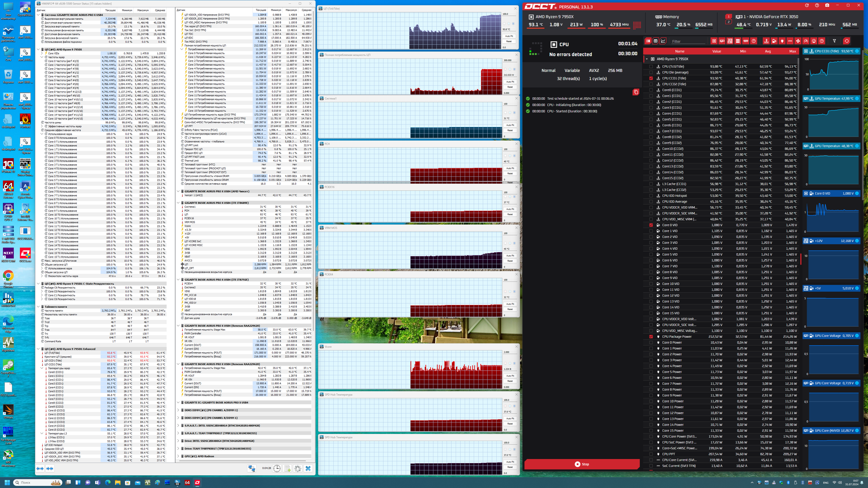Click the temperature sensor filter icon in OCCT
Viewport: 868px width, 488px height.
(x=766, y=41)
